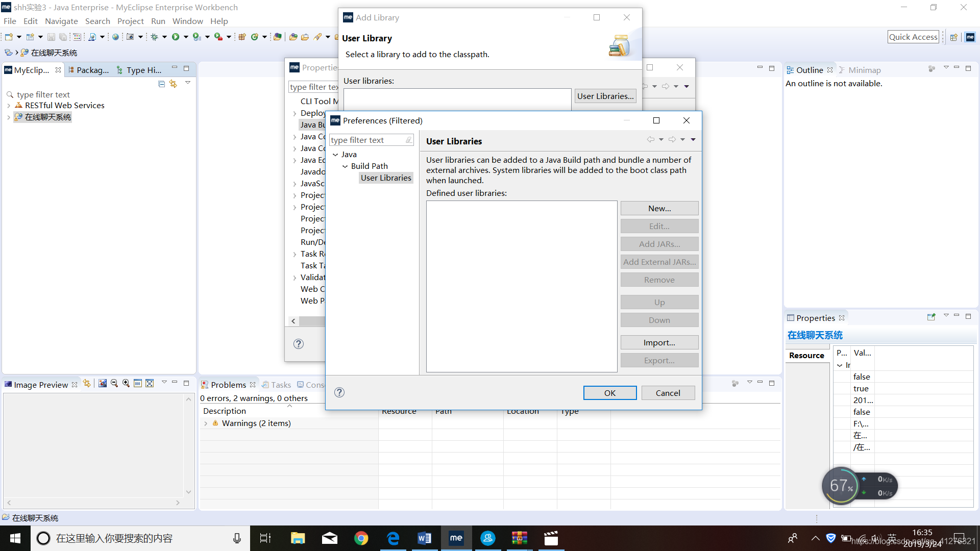Click the Export... button in User Libraries

click(x=659, y=360)
